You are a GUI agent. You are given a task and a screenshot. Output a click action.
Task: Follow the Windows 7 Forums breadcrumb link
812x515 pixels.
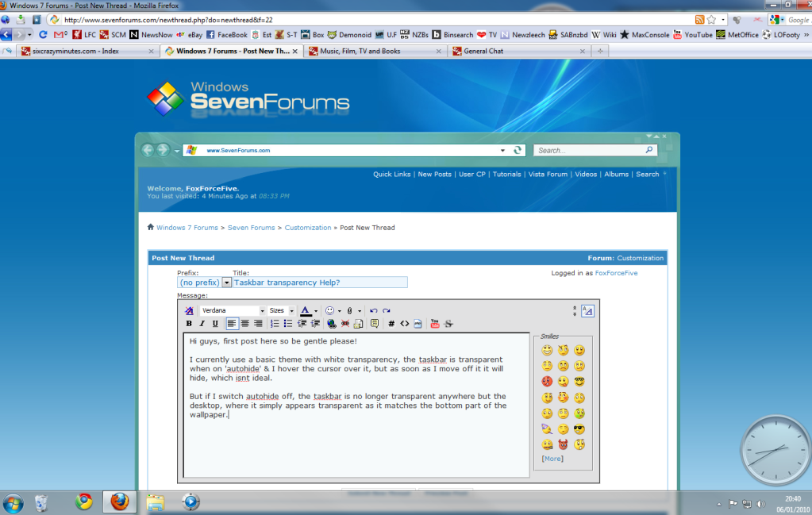point(187,228)
